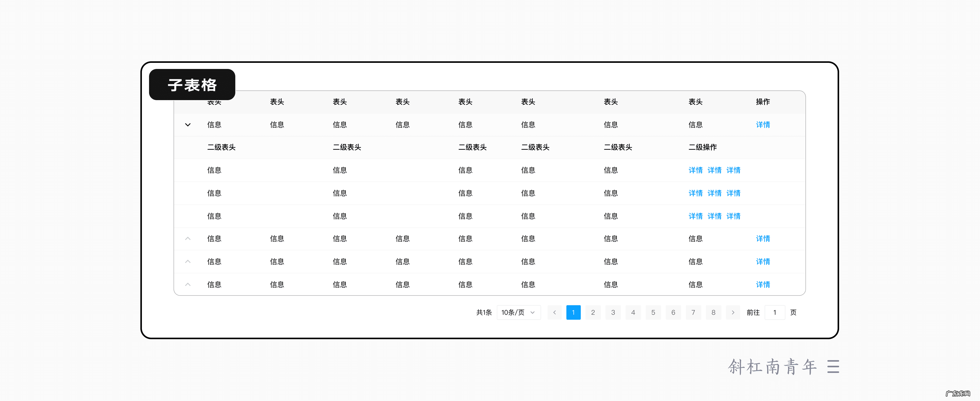Expand the second parent row chevron
980x401 pixels.
point(188,238)
